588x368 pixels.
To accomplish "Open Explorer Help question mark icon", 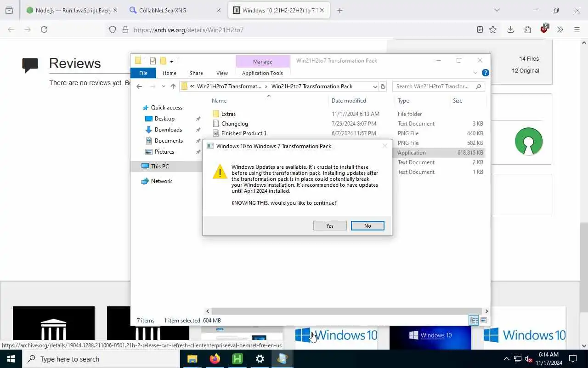I will pyautogui.click(x=486, y=73).
